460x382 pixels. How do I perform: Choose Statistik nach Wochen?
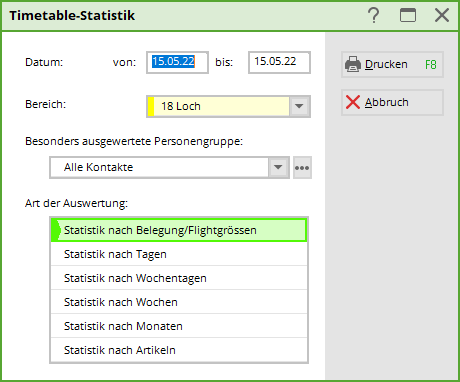179,302
